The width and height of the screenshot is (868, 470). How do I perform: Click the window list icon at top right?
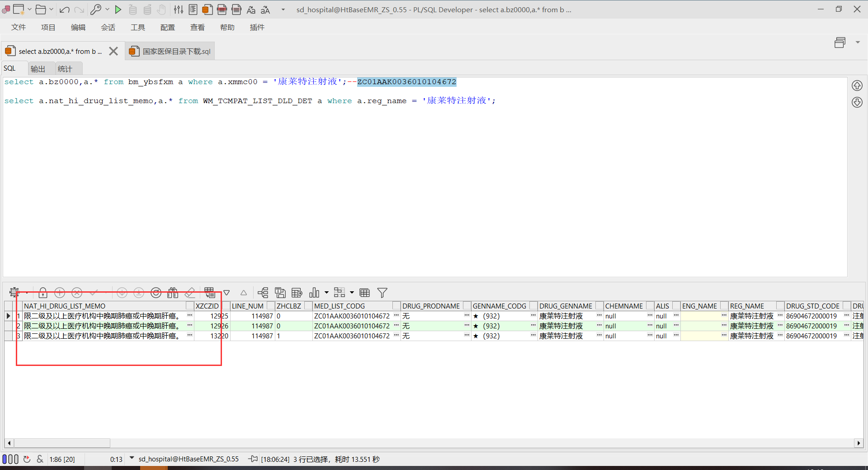point(840,43)
